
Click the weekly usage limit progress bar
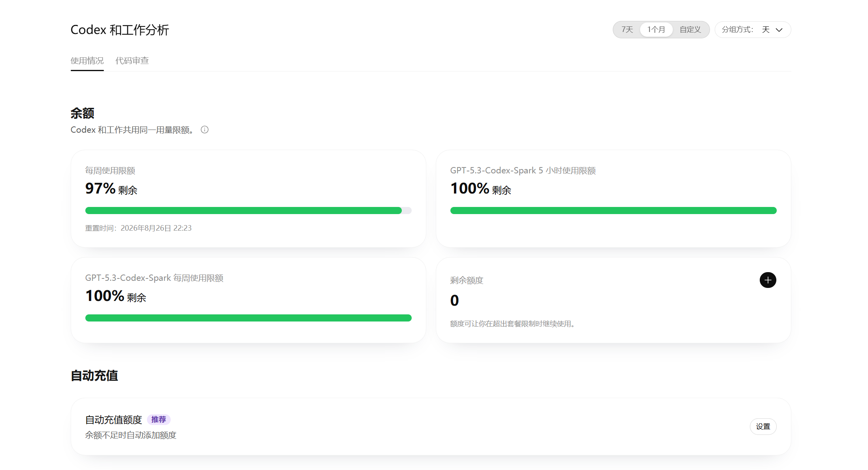(x=249, y=211)
